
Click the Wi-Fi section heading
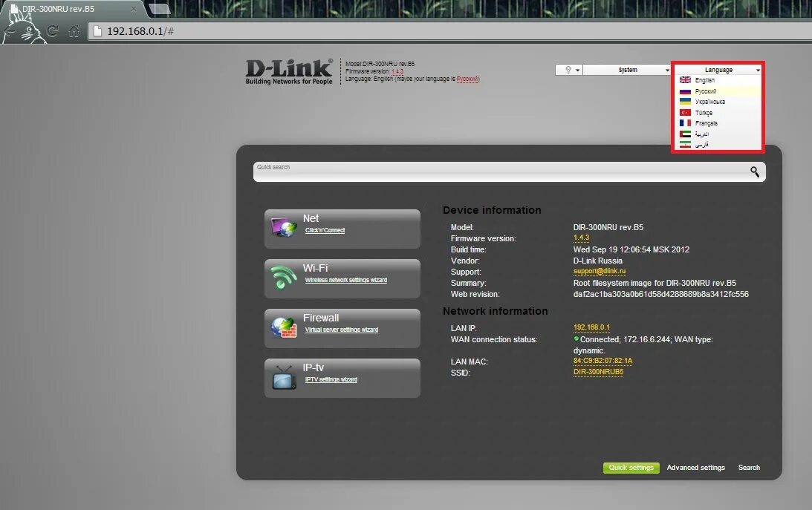click(x=316, y=268)
